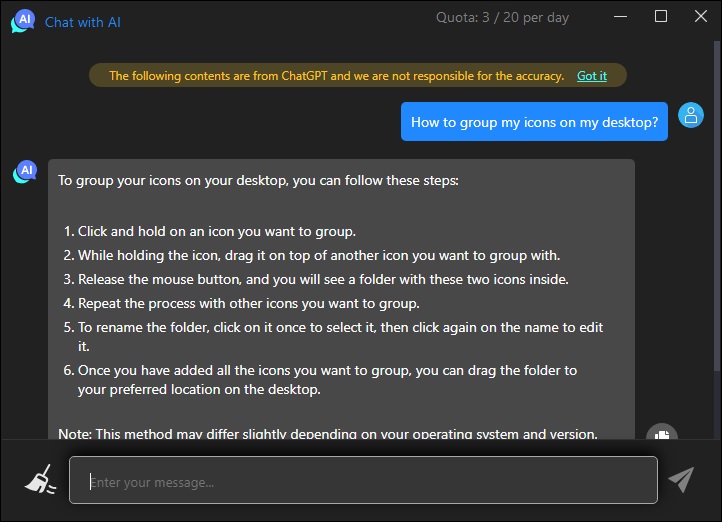Maximize the Chat with AI window
The image size is (722, 522).
[x=661, y=17]
